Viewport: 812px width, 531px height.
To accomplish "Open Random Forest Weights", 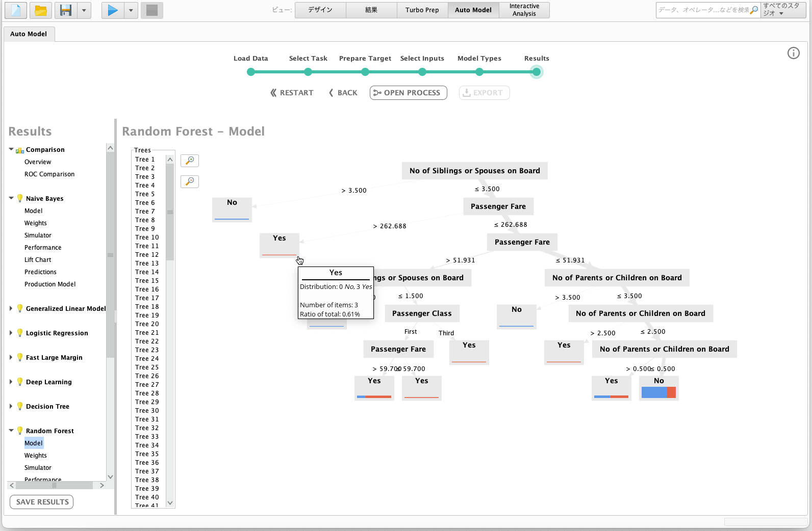I will click(36, 456).
